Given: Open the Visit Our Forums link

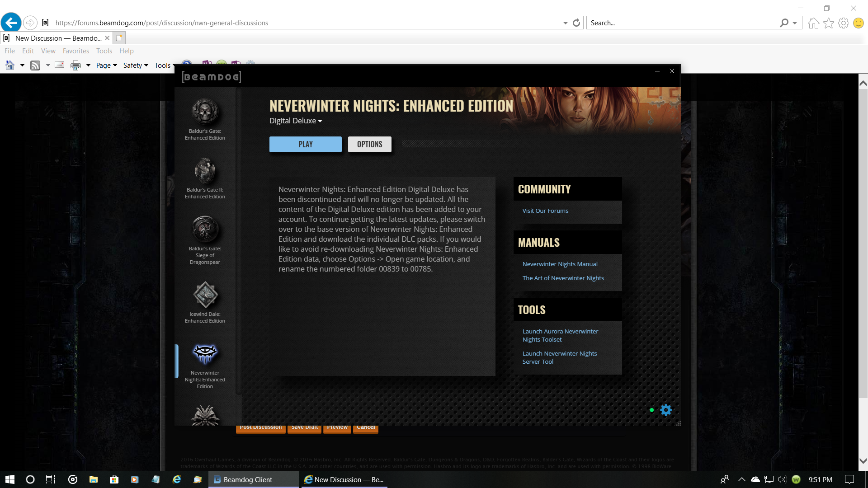Looking at the screenshot, I should [545, 211].
